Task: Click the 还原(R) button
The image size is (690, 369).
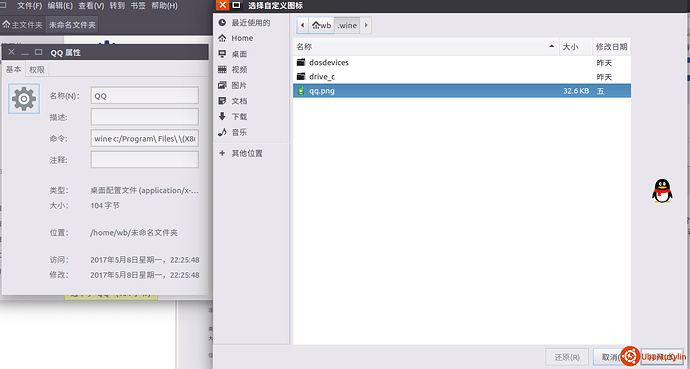Action: coord(567,357)
